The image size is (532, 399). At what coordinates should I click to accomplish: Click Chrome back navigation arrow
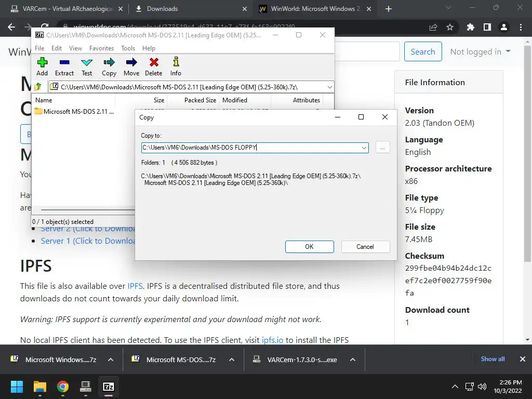[x=11, y=27]
